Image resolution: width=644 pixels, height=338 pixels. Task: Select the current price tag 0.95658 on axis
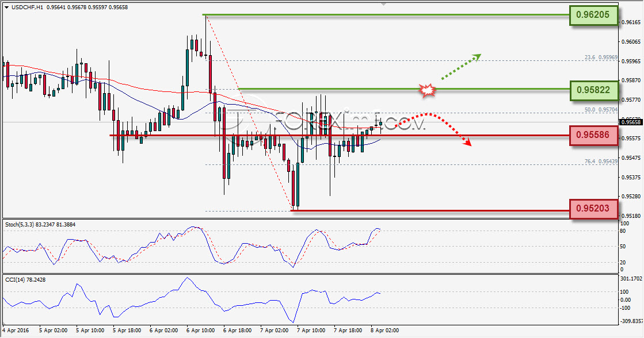(x=630, y=122)
